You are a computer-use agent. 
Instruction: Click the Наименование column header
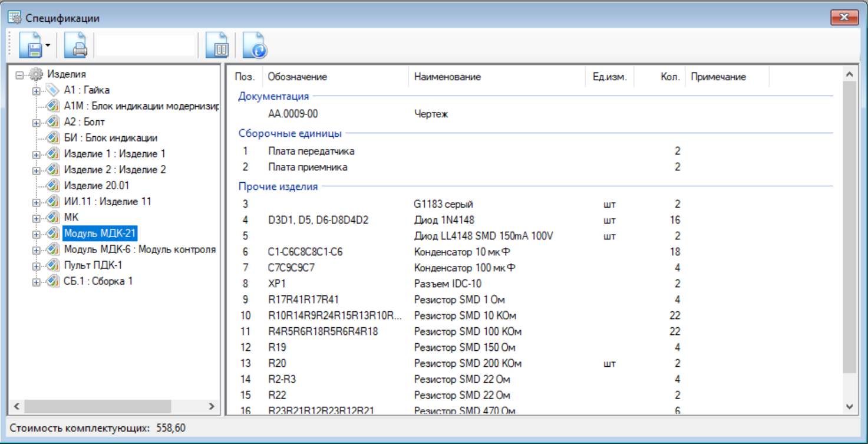[497, 77]
